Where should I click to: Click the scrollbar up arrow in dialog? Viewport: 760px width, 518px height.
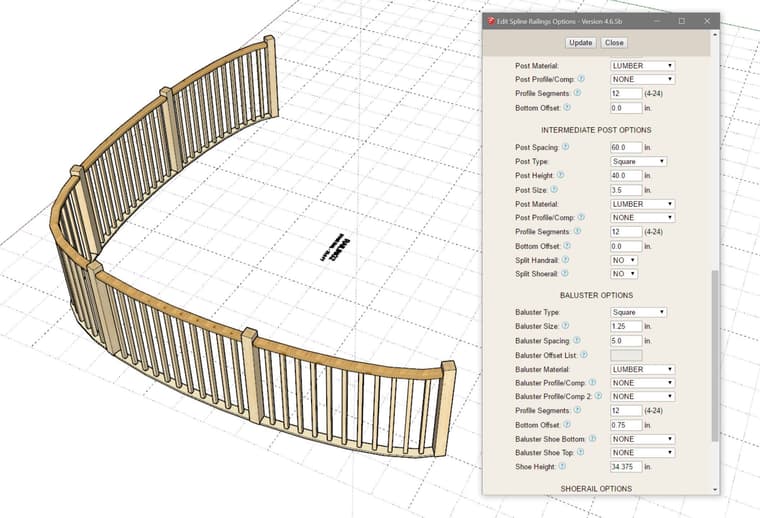715,35
